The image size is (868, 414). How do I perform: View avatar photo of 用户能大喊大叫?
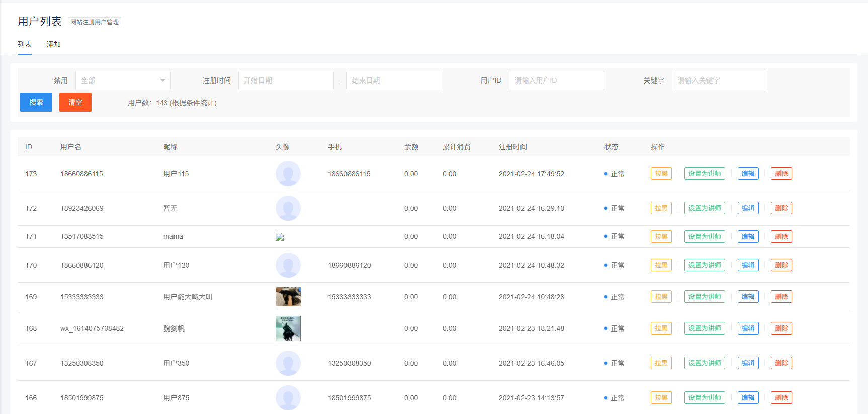(288, 297)
